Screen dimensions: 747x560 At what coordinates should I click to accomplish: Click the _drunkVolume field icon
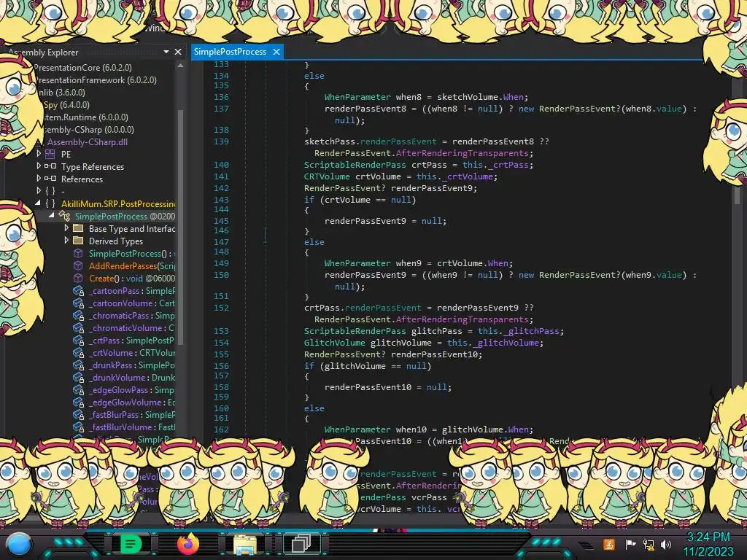tap(79, 377)
